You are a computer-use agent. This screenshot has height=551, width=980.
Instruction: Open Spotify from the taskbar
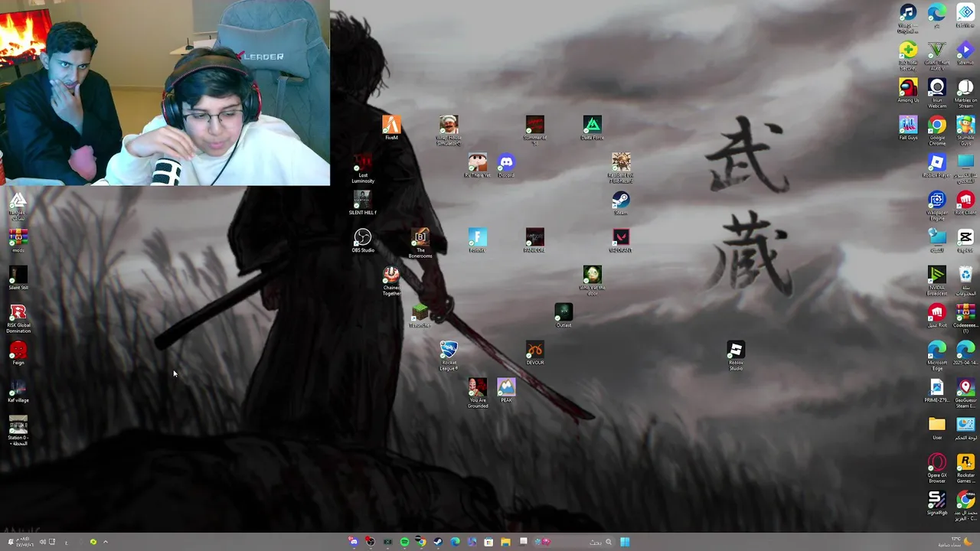point(404,542)
